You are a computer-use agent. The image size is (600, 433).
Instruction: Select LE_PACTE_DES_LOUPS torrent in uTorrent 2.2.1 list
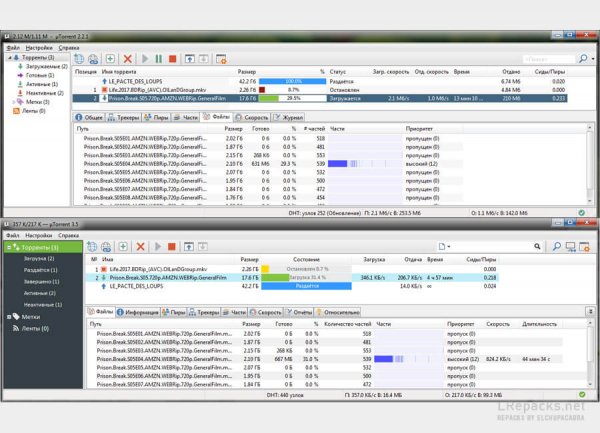tap(320, 81)
